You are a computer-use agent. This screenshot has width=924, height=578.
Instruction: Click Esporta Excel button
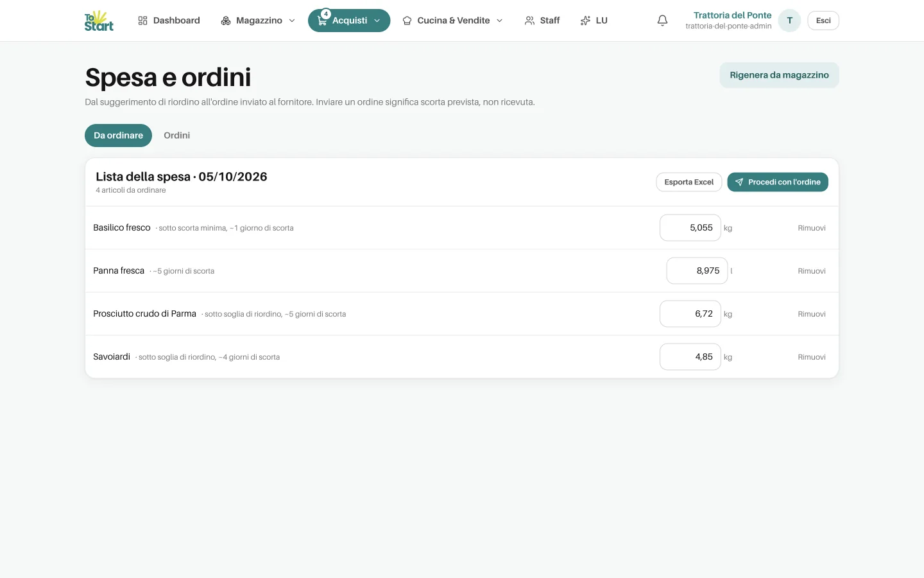pos(689,182)
